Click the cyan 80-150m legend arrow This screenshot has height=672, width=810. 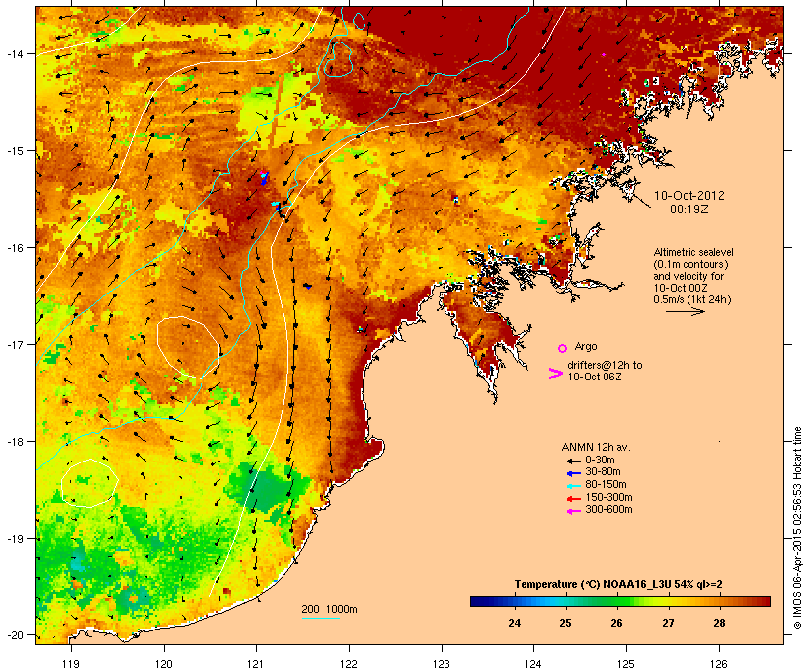[573, 486]
